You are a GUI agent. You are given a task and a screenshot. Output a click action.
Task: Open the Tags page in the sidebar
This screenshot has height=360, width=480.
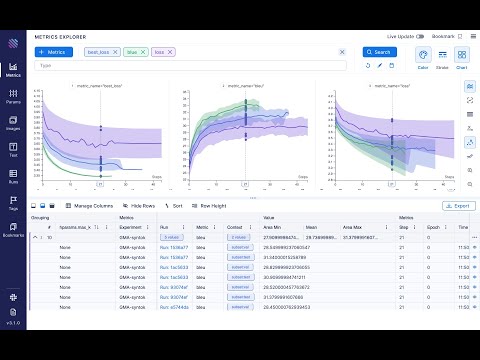click(13, 203)
